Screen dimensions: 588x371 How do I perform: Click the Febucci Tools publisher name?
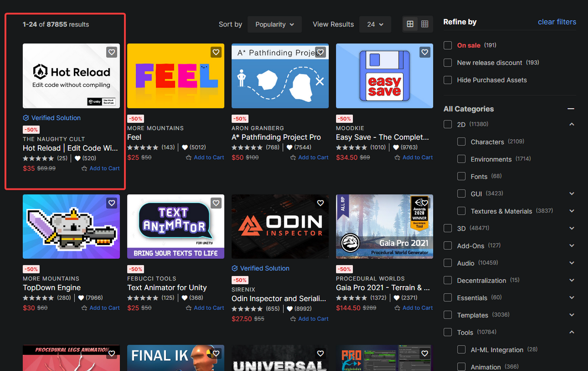point(152,279)
